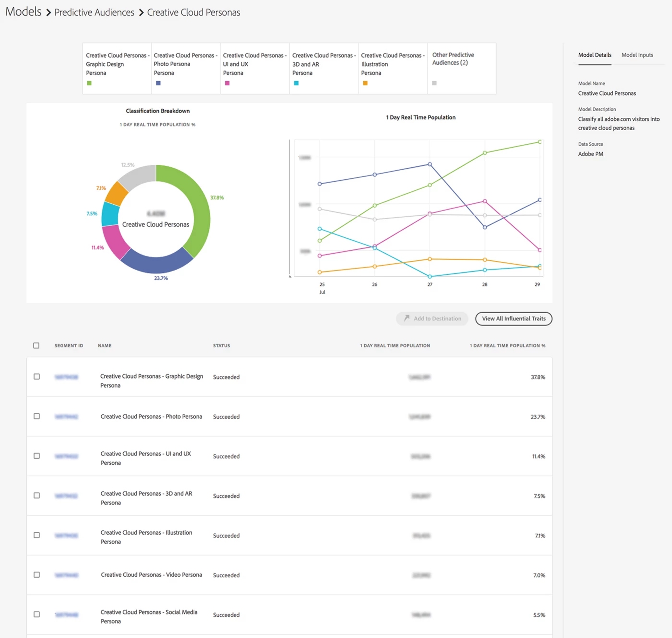Click the blue Photo Persona legend swatch
Screen dimensions: 672x638
pos(158,83)
